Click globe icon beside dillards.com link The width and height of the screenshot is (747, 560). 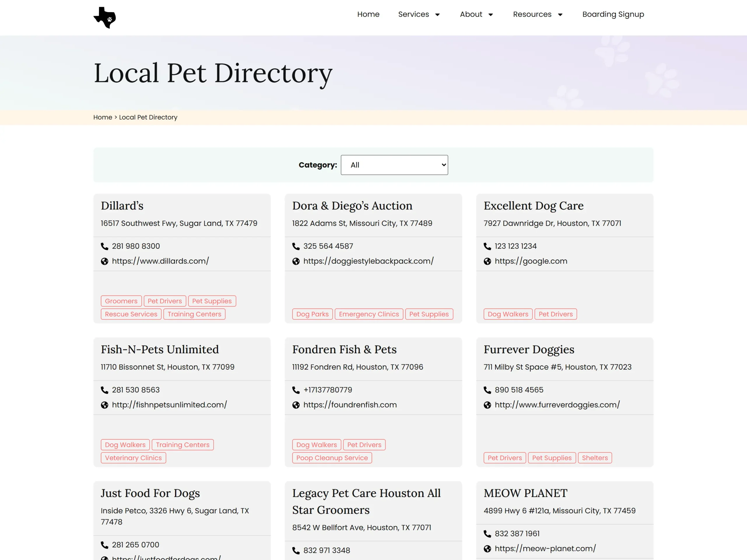click(x=105, y=261)
